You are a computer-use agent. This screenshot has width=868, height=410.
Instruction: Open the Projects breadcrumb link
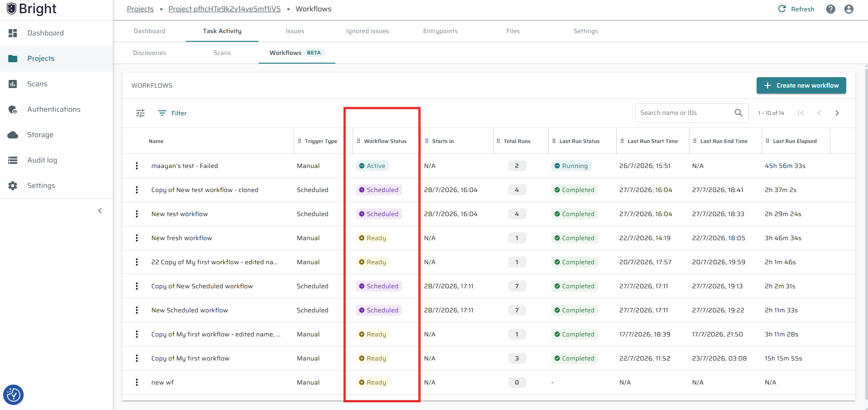coord(140,9)
